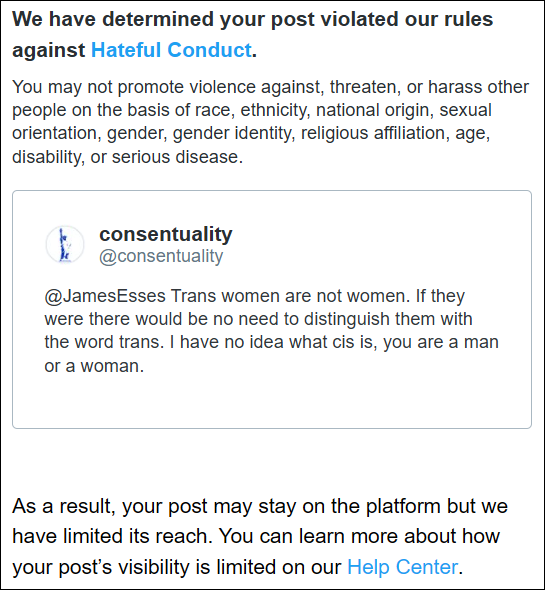Open the Hateful Conduct rules link
The image size is (545, 590).
point(171,50)
